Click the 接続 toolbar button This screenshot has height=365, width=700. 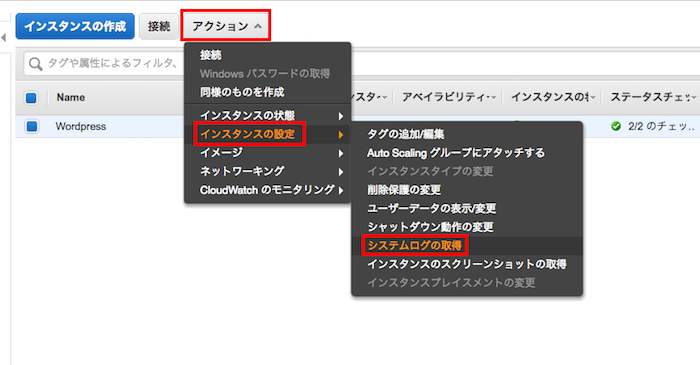[159, 26]
